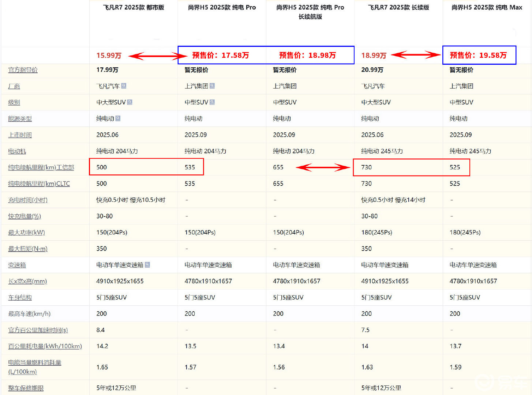
Task: Open the 最大功率(kW) link
Action: tap(26, 233)
